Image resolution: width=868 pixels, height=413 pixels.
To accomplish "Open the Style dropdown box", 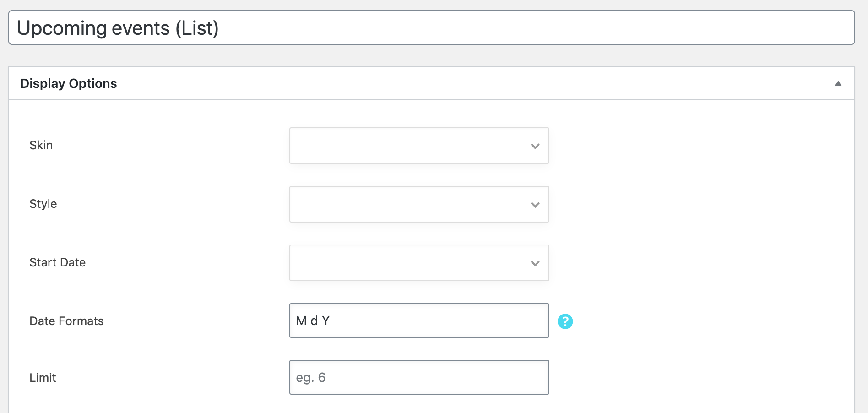I will (x=419, y=204).
